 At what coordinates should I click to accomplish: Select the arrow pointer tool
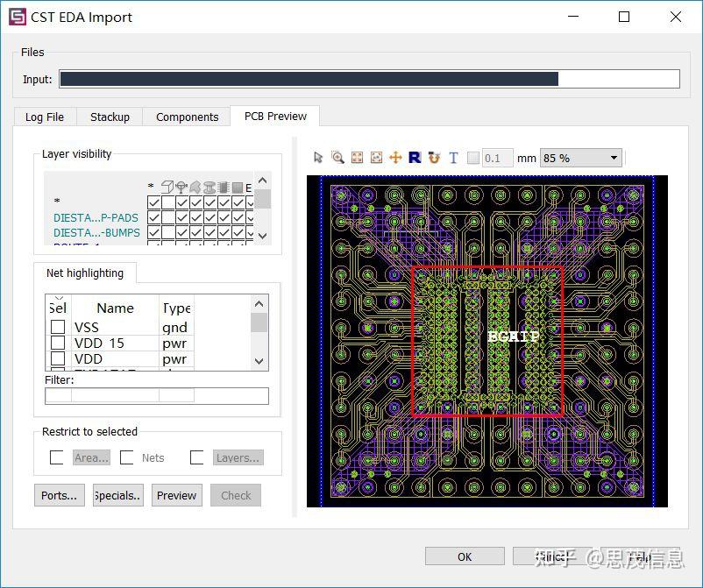pyautogui.click(x=318, y=158)
